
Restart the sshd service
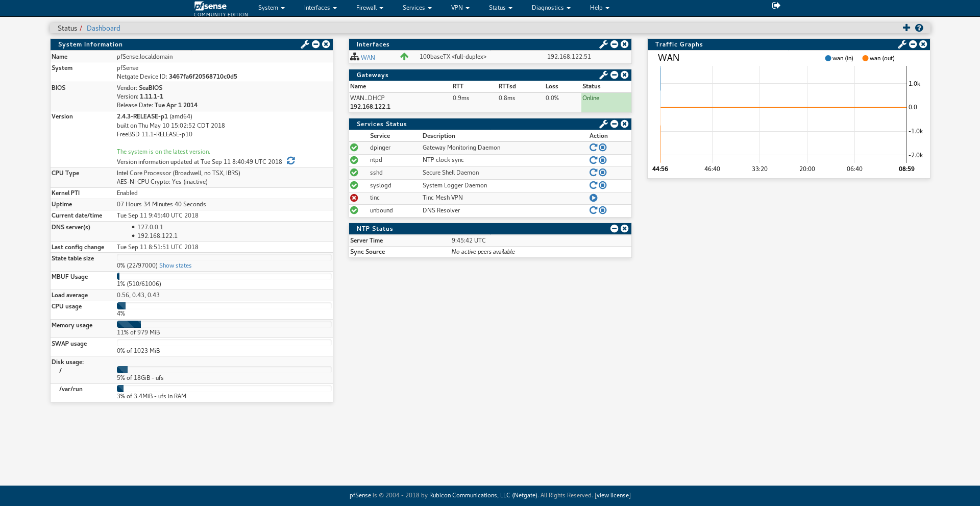tap(593, 173)
